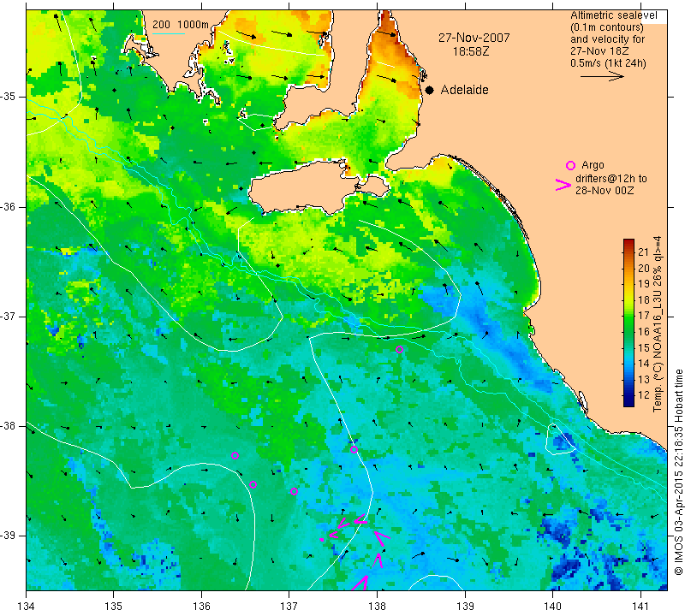The height and width of the screenshot is (616, 685).
Task: Click the 17 value on temperature scale
Action: coord(644,315)
